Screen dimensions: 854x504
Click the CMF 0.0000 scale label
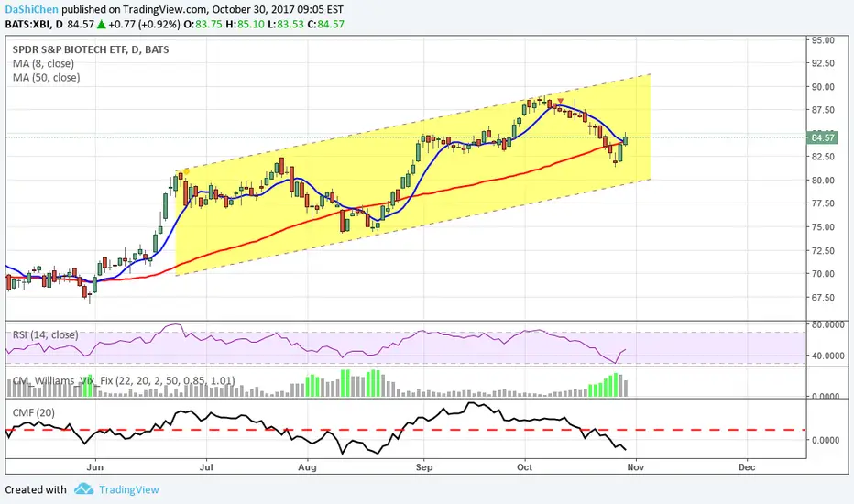[x=826, y=440]
